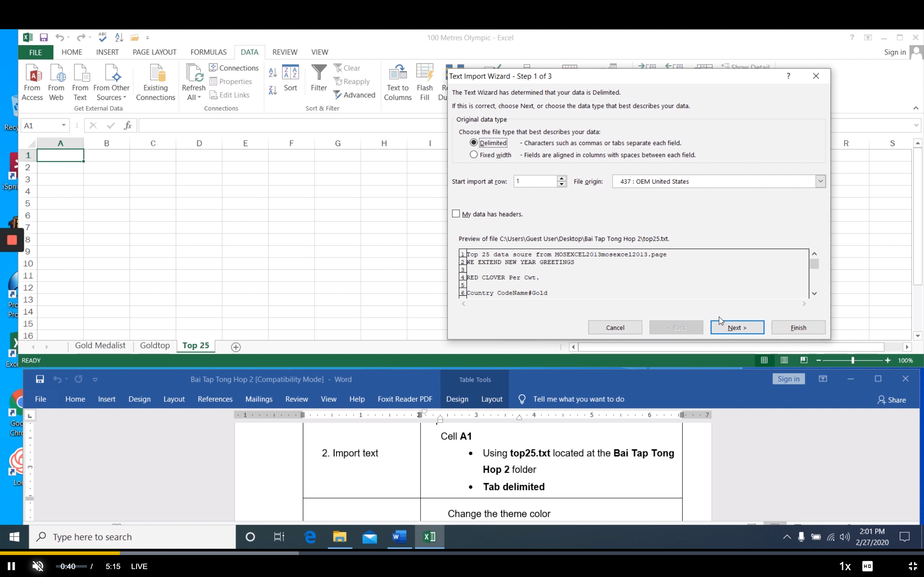
Task: Expand the File origin dropdown
Action: tap(820, 181)
